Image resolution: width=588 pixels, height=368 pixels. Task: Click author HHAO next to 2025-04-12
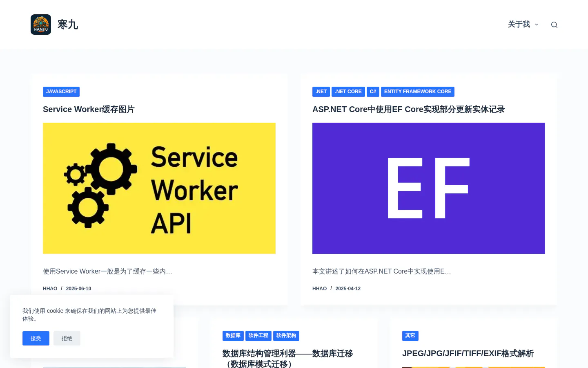pos(320,289)
